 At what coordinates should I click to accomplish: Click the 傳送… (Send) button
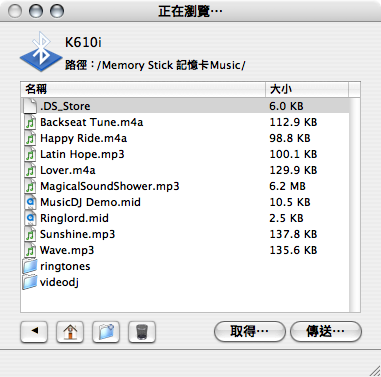tap(326, 331)
